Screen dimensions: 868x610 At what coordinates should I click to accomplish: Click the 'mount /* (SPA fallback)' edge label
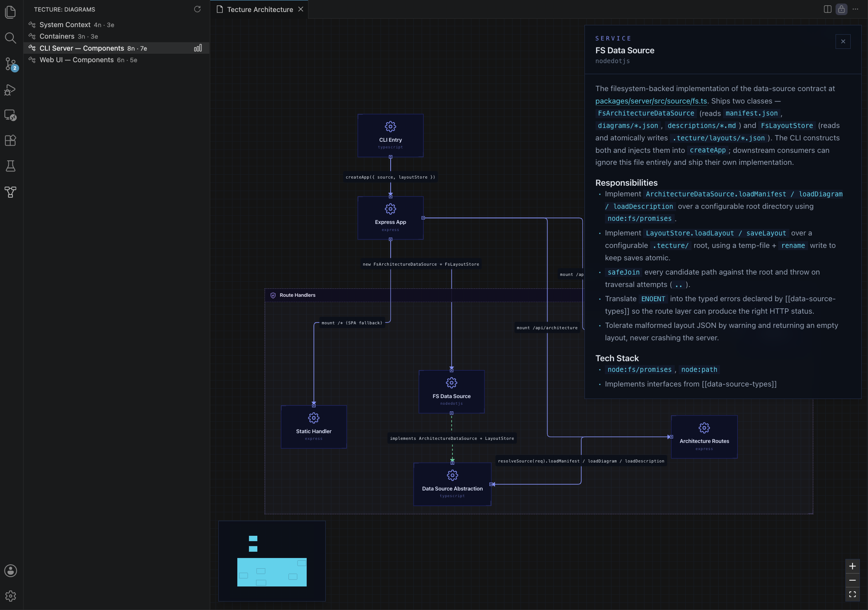352,323
